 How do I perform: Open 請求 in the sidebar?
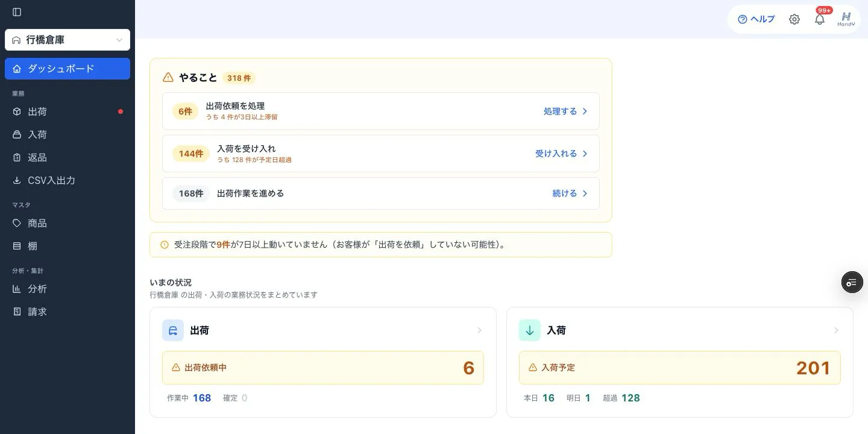tap(68, 312)
